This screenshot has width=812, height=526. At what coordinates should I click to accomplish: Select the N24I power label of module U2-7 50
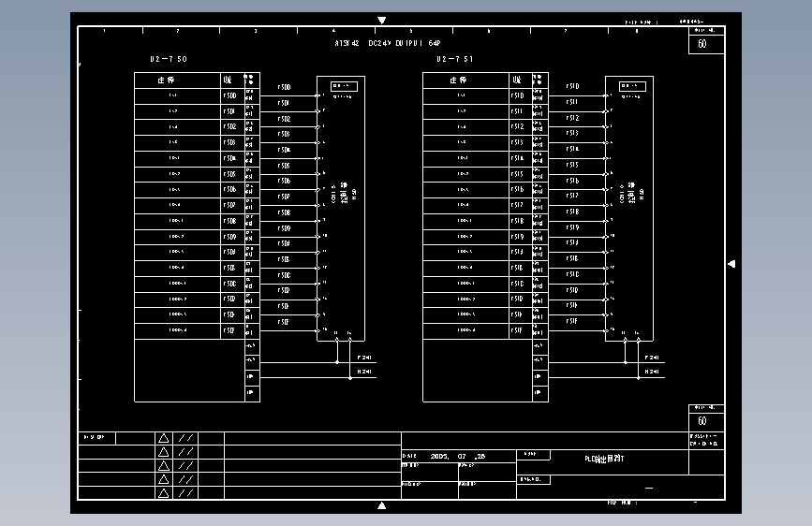coord(364,372)
